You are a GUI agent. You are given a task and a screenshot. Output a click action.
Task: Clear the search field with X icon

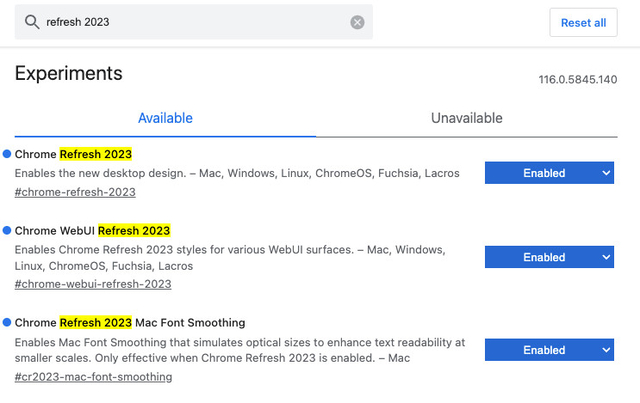click(x=357, y=22)
